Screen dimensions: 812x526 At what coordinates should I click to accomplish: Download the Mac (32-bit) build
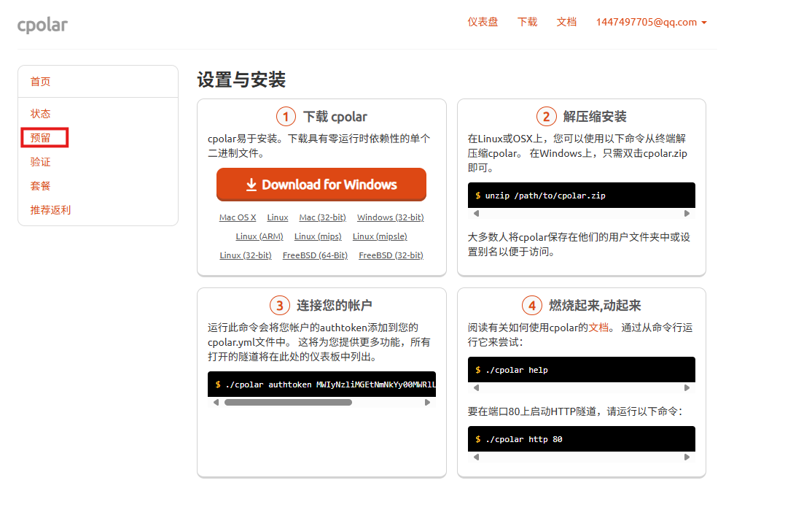(x=323, y=217)
